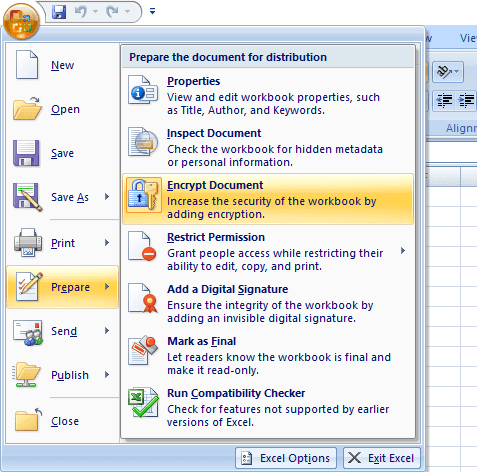477x472 pixels.
Task: Click the Properties info document icon
Action: 143,90
